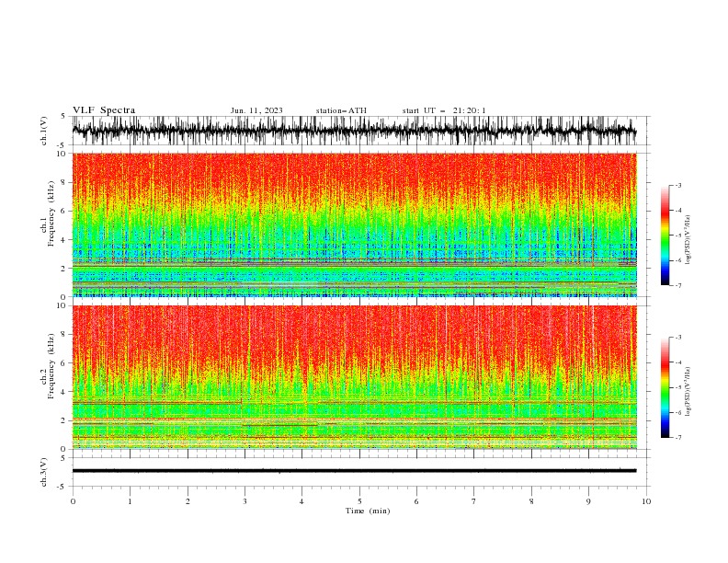Click the "6" time axis tick label
This screenshot has width=728, height=563.
click(416, 501)
